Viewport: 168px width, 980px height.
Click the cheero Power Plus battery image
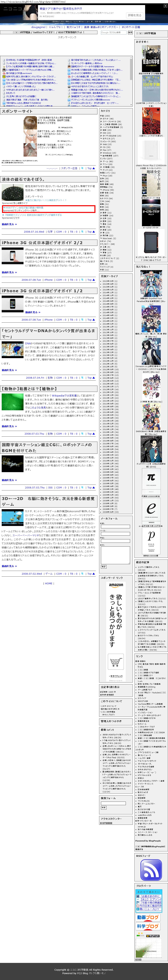151,151
